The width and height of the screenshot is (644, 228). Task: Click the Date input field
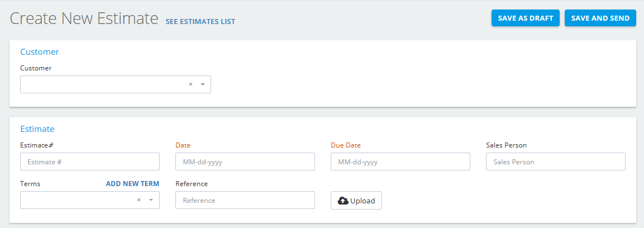pos(245,161)
